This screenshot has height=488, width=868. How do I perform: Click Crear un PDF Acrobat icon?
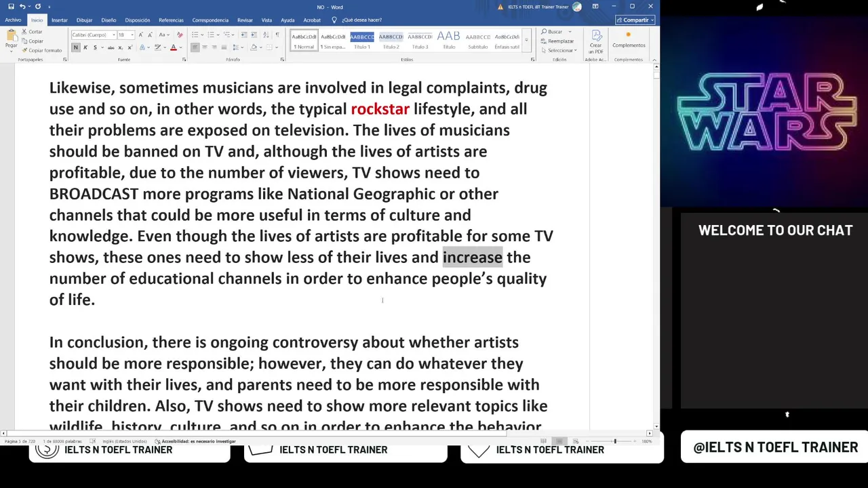(x=595, y=42)
